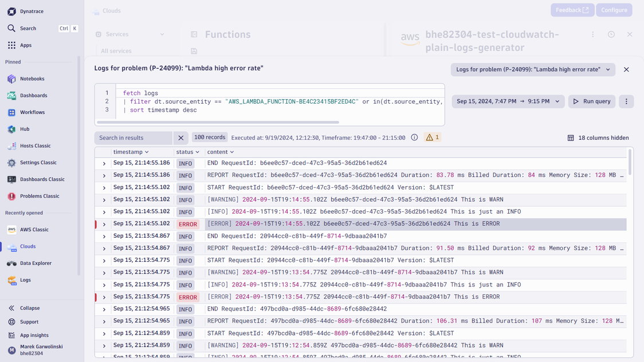
Task: Click the Search in results field
Action: [x=133, y=138]
